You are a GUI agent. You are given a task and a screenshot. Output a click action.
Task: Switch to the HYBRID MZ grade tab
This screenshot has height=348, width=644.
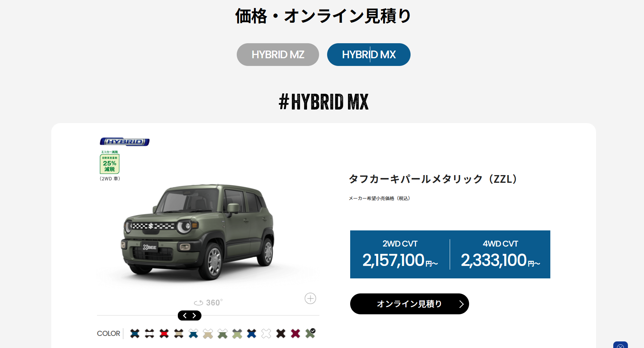(278, 55)
